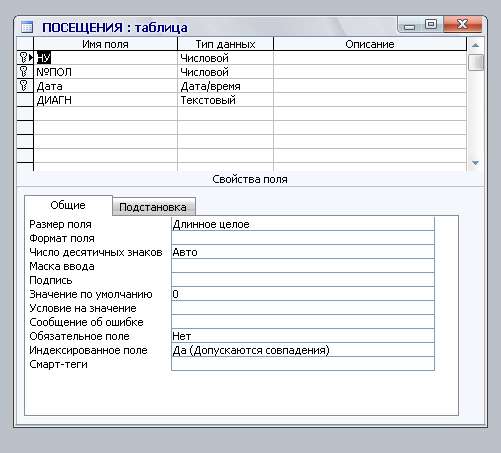Click the Смарт-теги value field
Image resolution: width=501 pixels, height=453 pixels.
click(303, 364)
